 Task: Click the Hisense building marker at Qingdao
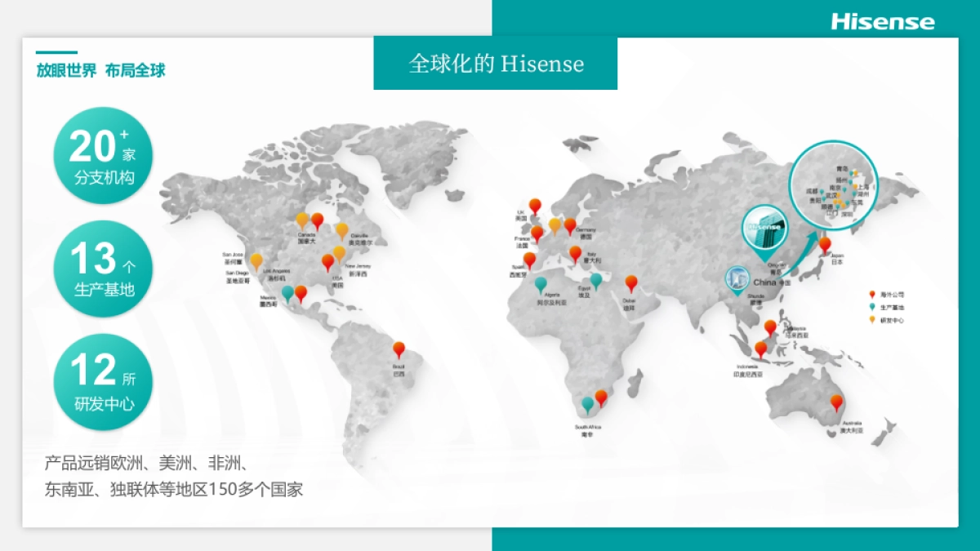[x=766, y=230]
